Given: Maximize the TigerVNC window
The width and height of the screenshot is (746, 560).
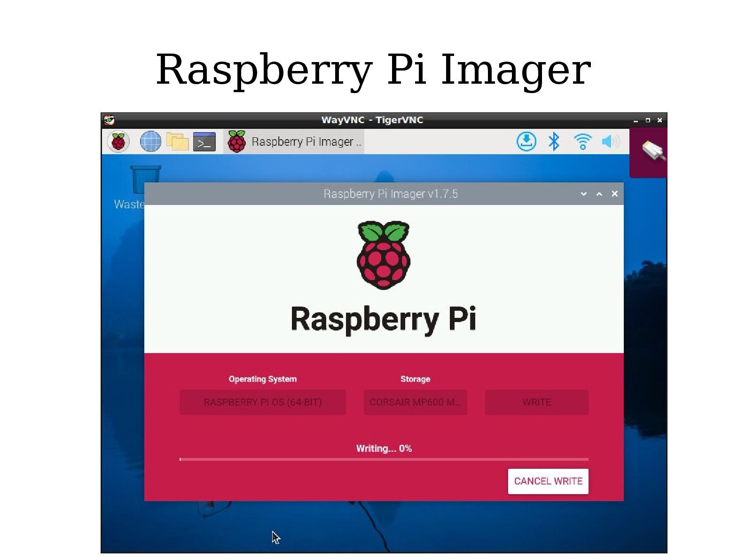Looking at the screenshot, I should click(648, 120).
